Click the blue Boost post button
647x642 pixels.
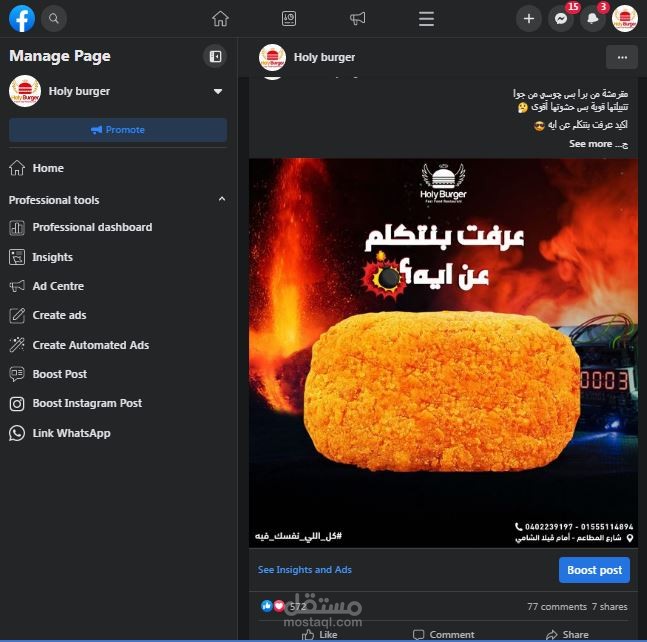[x=594, y=570]
